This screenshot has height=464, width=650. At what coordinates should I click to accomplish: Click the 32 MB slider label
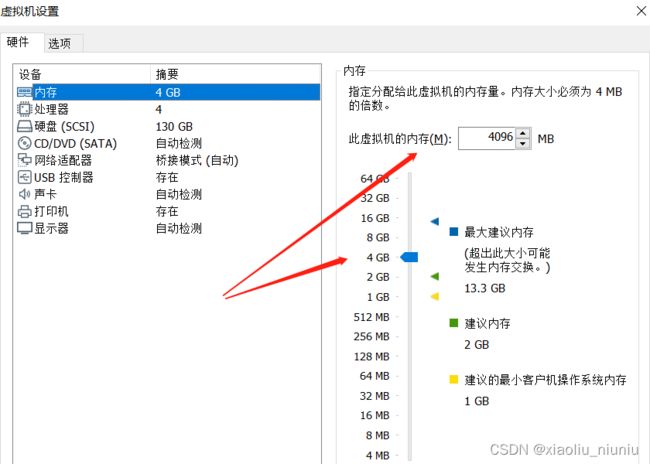pyautogui.click(x=374, y=396)
